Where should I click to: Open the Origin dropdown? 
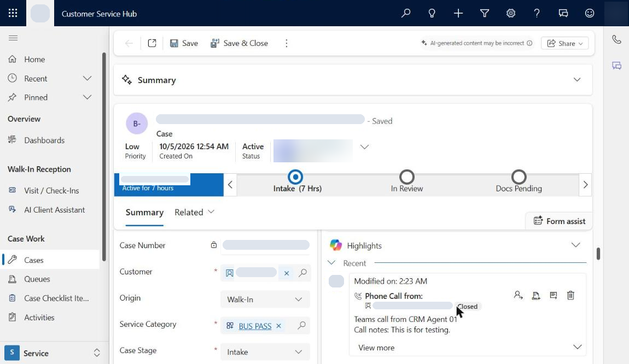pos(265,300)
